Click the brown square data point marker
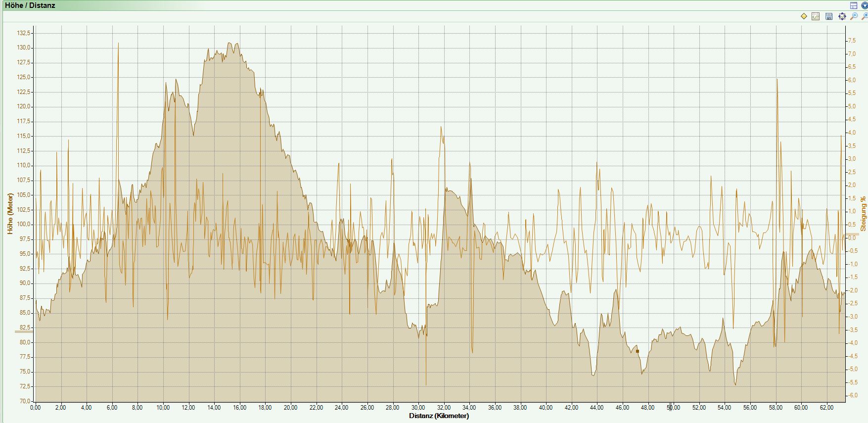The width and height of the screenshot is (868, 423). (x=638, y=351)
